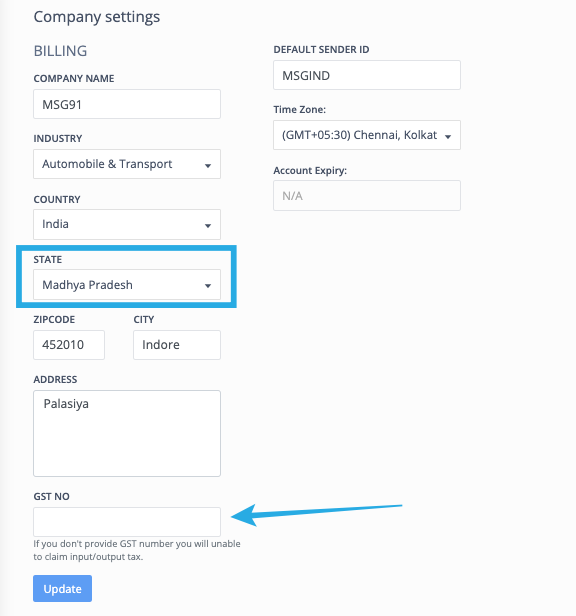Click the Default Sender ID field
576x616 pixels.
(x=367, y=75)
